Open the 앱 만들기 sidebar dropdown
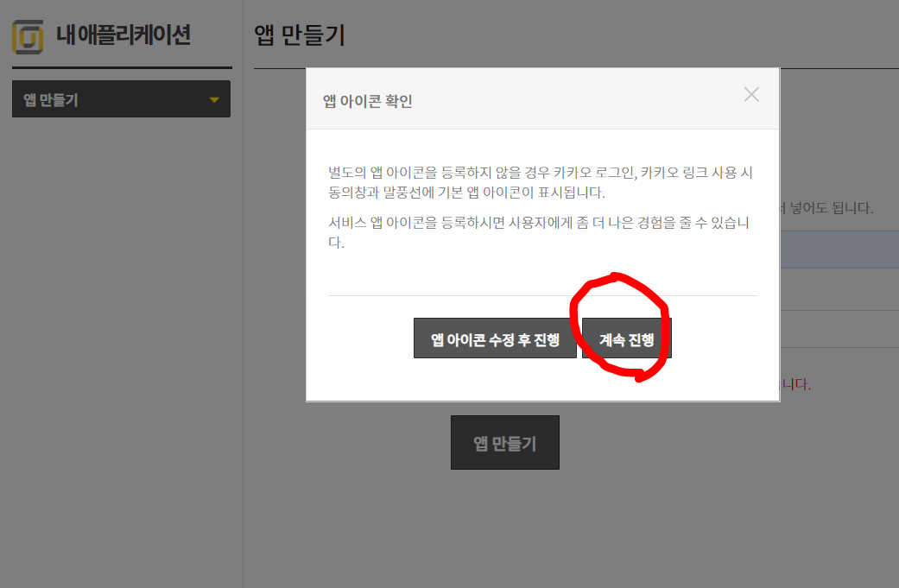899x588 pixels. click(121, 99)
